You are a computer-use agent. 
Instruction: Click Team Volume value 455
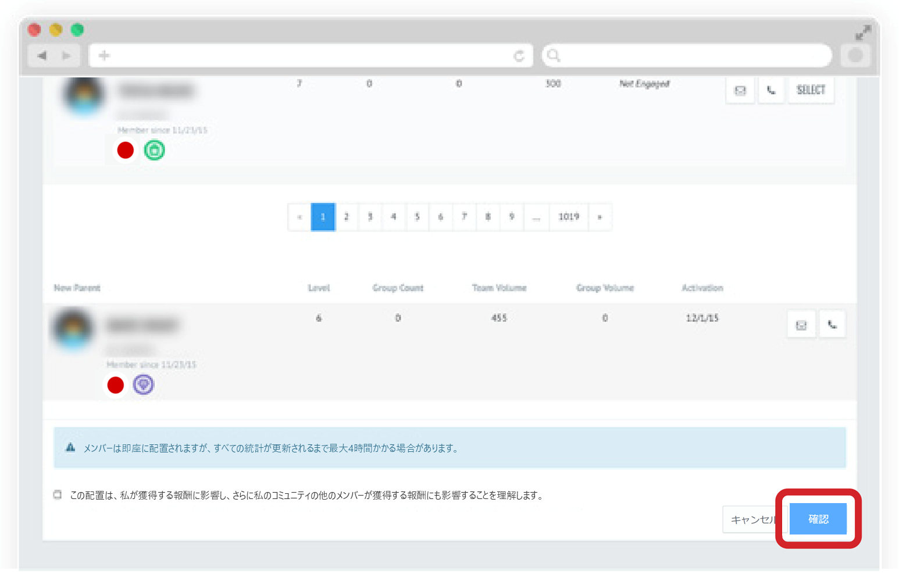(499, 318)
